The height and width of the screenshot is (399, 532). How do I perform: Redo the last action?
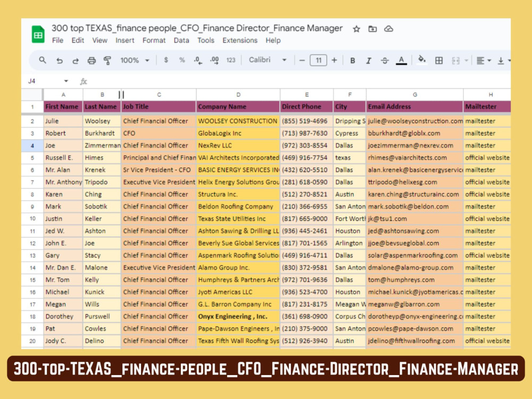pyautogui.click(x=76, y=61)
